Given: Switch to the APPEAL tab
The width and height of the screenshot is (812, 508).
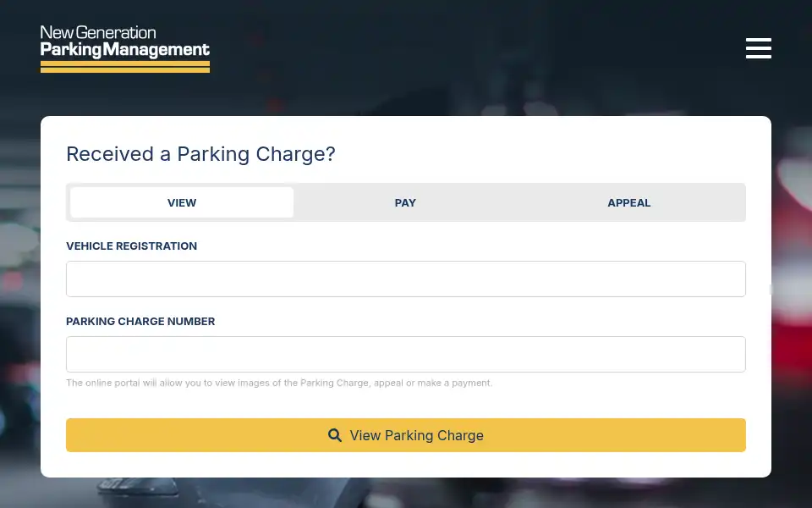Looking at the screenshot, I should pyautogui.click(x=629, y=202).
